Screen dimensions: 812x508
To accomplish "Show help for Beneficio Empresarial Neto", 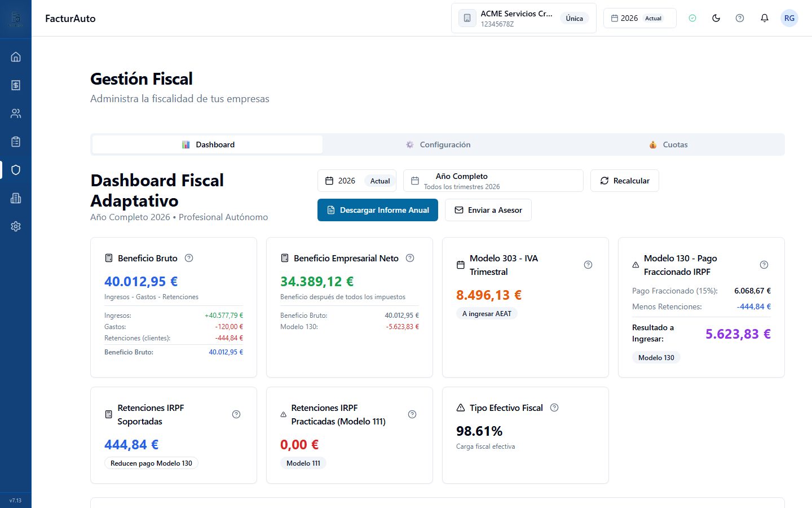I will pyautogui.click(x=410, y=258).
